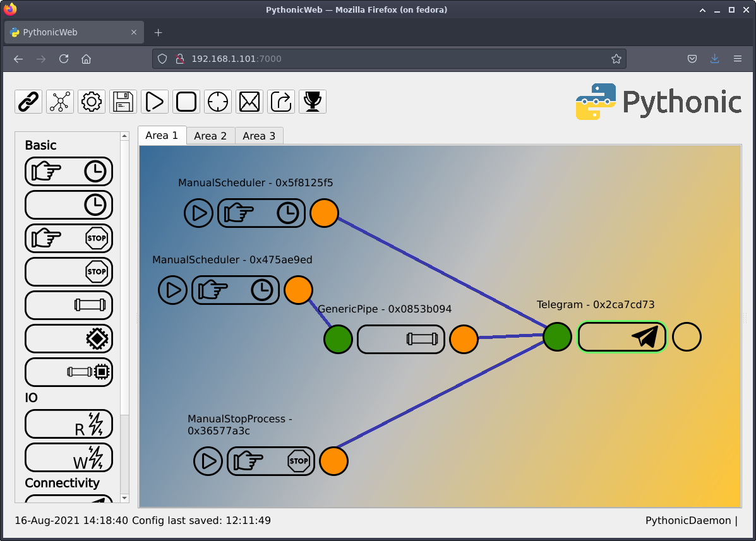The image size is (756, 541).
Task: Choose the Read file element under IO
Action: (69, 424)
